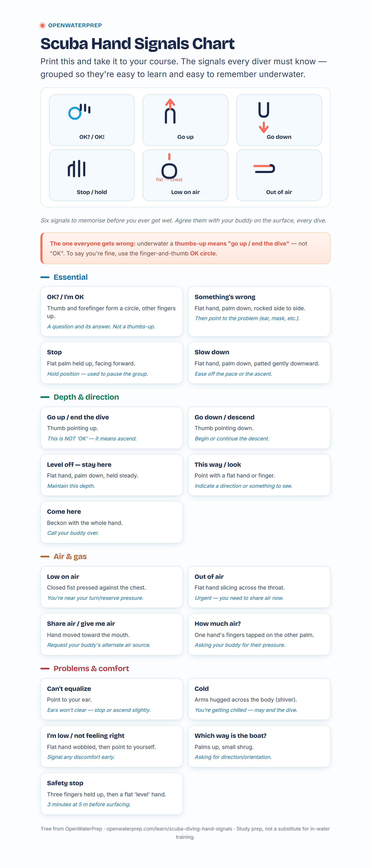Click the Safety stop signal card
This screenshot has width=371, height=868.
pos(112,793)
